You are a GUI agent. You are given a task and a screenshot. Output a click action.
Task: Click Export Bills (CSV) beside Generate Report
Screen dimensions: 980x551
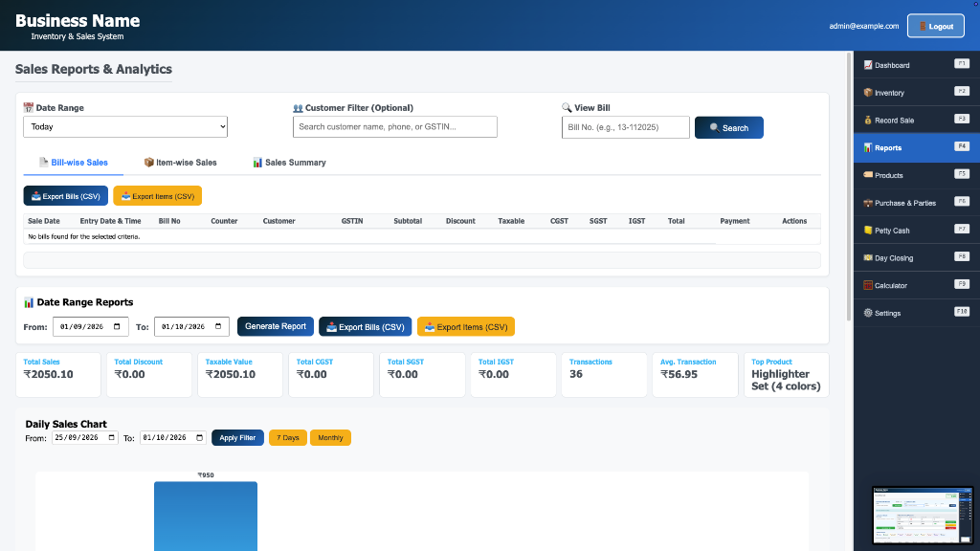click(365, 327)
